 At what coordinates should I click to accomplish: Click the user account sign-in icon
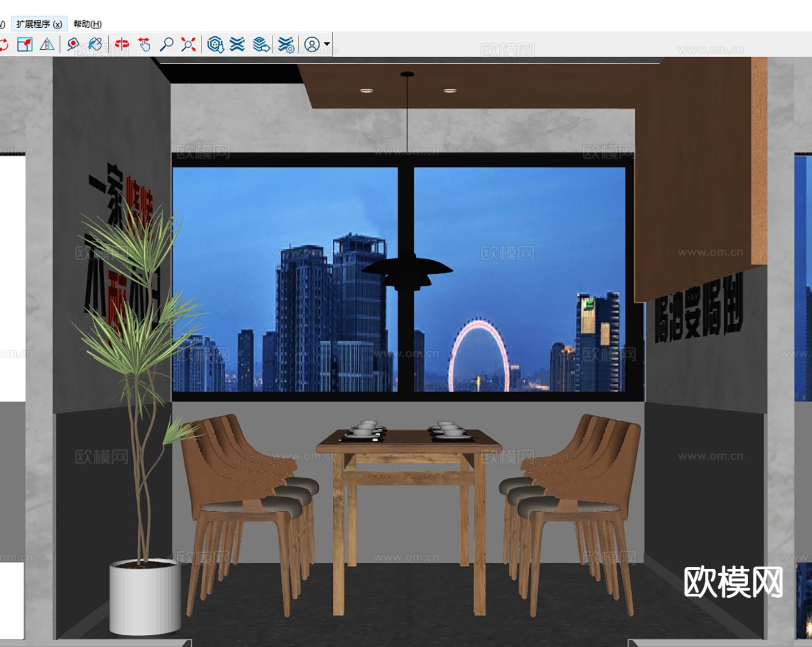pyautogui.click(x=312, y=44)
